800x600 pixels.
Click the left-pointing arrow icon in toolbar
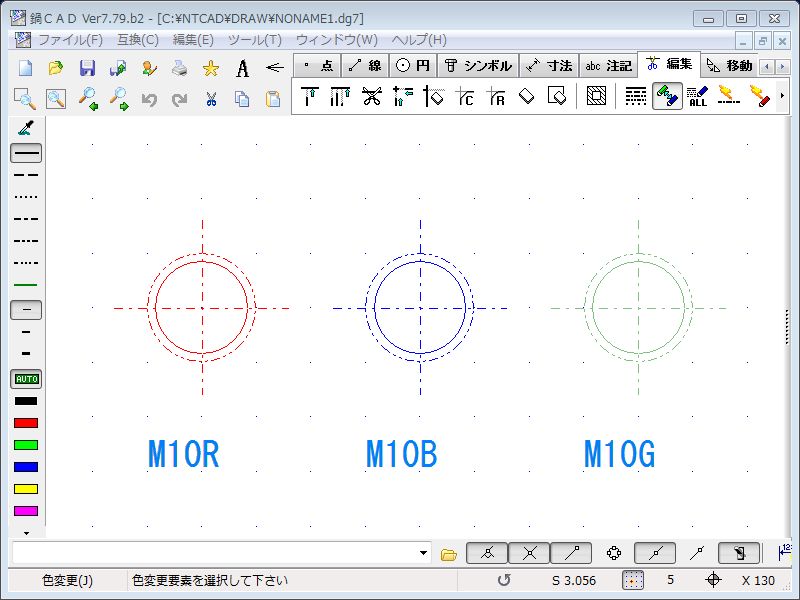coord(274,67)
